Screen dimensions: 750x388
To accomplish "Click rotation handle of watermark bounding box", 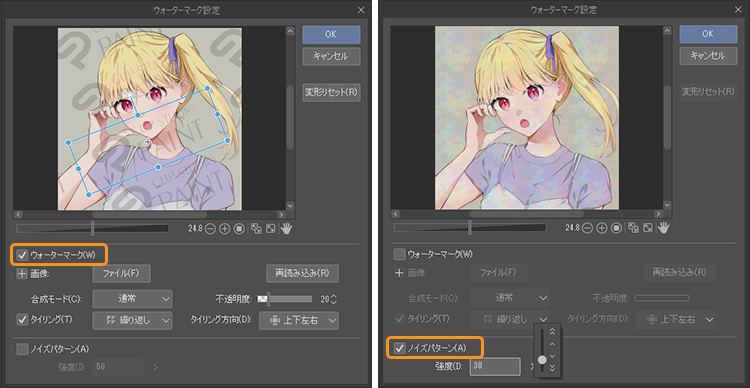I will pos(130,95).
